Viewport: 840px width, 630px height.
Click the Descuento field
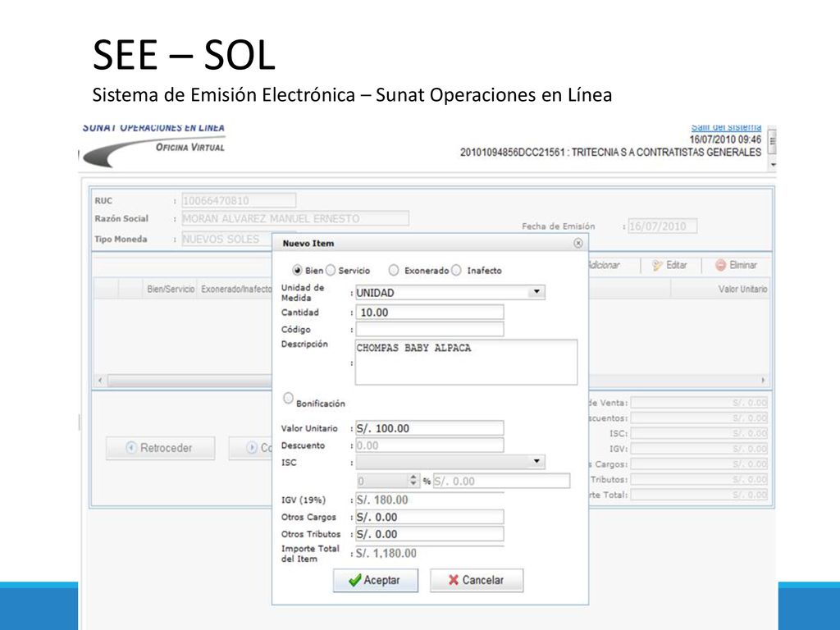coord(430,445)
